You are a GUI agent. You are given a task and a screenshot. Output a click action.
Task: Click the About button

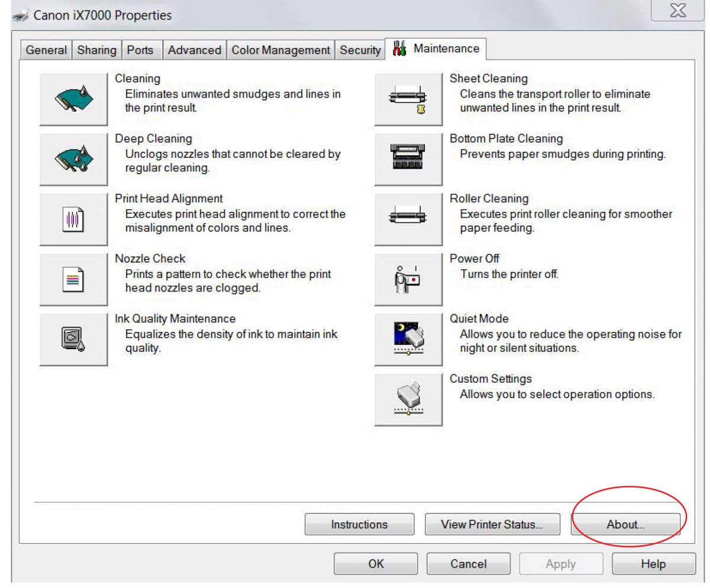[x=625, y=524]
